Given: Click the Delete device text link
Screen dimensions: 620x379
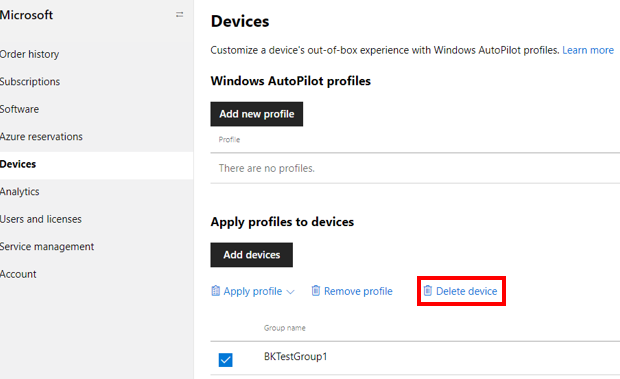Looking at the screenshot, I should tap(467, 291).
